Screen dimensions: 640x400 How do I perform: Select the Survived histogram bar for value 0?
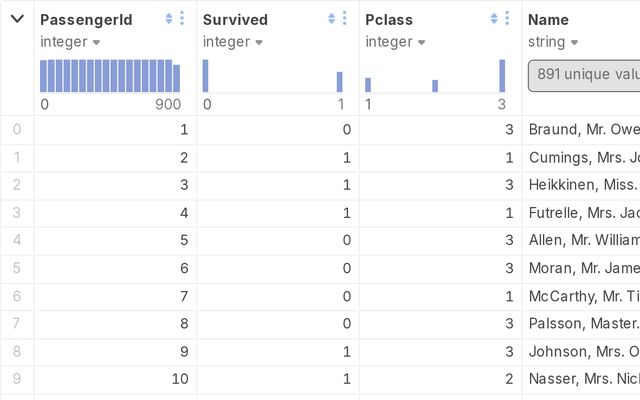tap(206, 76)
